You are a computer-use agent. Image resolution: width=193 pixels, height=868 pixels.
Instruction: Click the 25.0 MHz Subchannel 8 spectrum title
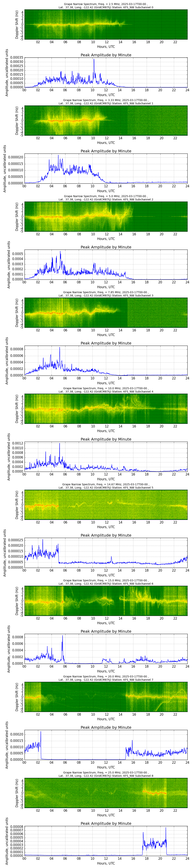106,774
